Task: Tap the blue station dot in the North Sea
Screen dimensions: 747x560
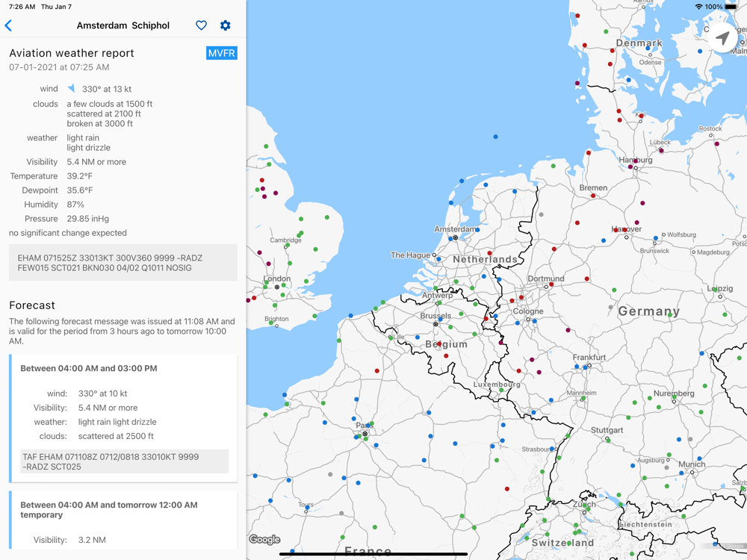Action: coord(495,137)
